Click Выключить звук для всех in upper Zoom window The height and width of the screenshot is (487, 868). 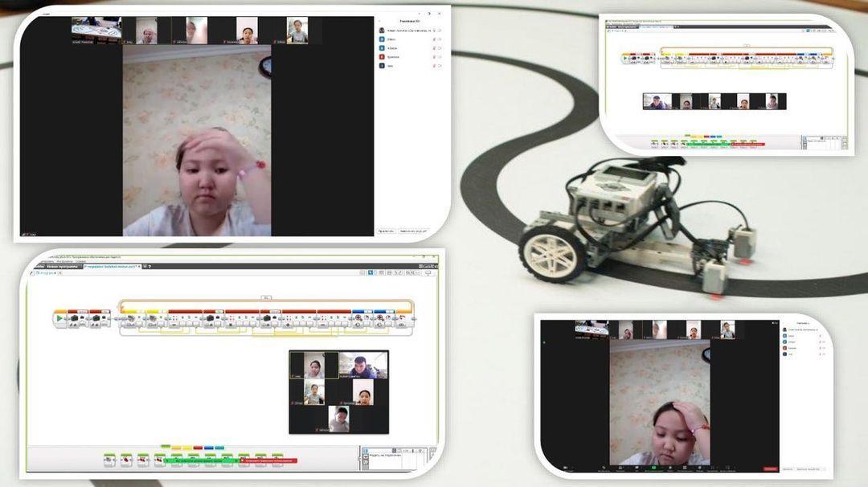pos(413,231)
